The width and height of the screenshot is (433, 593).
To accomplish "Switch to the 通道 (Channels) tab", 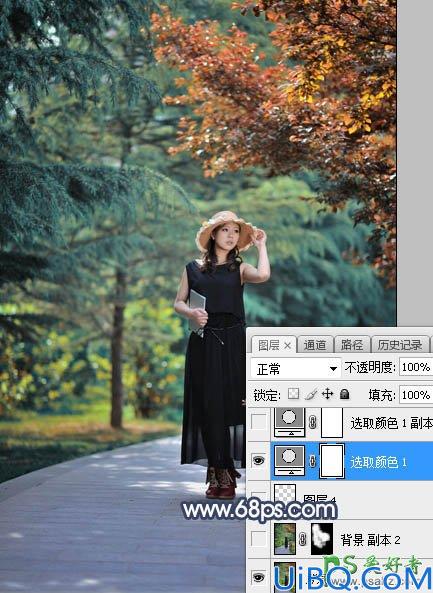I will 315,345.
